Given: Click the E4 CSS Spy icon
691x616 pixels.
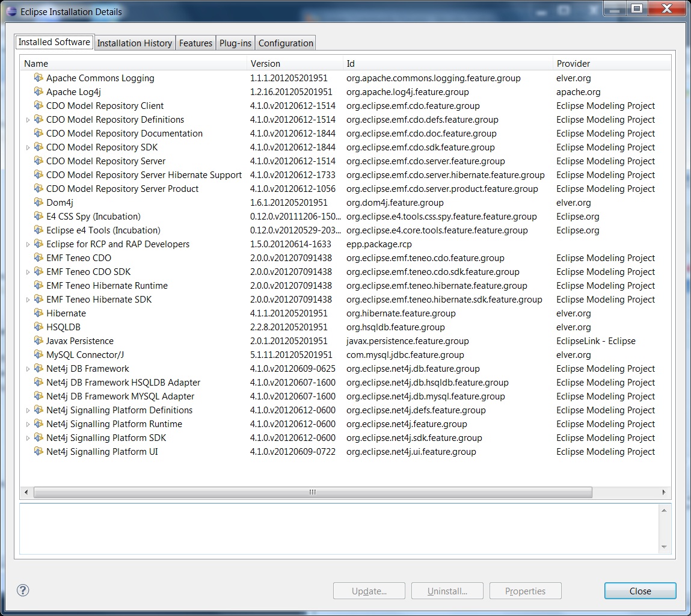Looking at the screenshot, I should [x=38, y=216].
